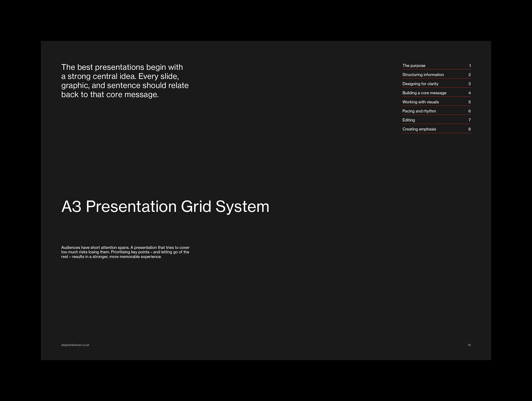Click the page number 10 in the footer
This screenshot has height=401, width=532.
click(469, 345)
